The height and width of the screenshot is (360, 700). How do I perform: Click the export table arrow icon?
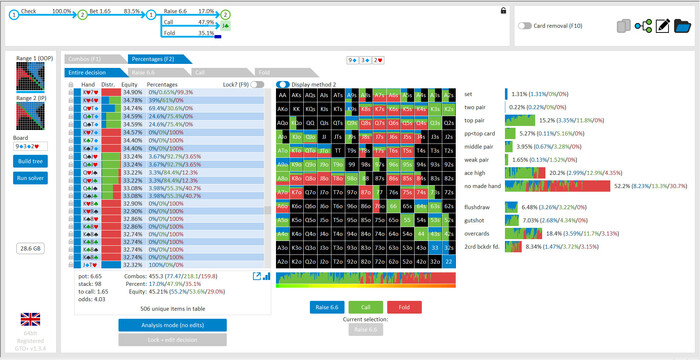[257, 276]
